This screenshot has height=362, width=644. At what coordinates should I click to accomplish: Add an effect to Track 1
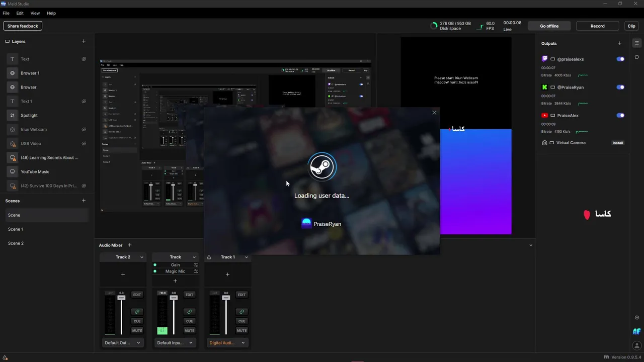(227, 275)
